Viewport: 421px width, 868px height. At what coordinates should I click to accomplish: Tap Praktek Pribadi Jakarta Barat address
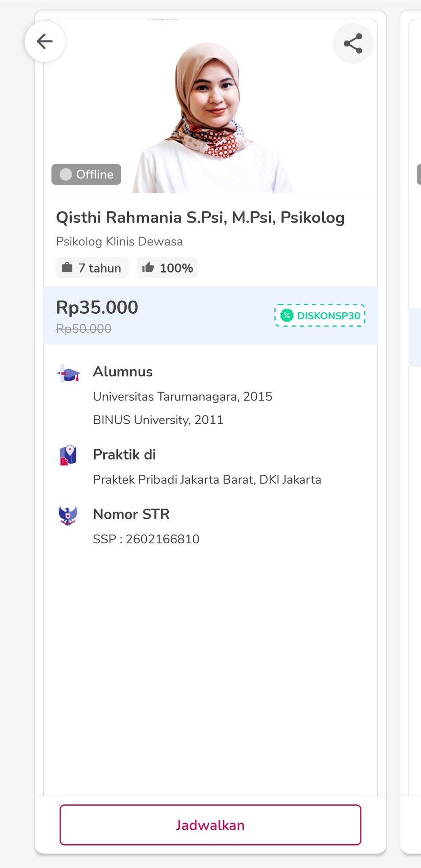207,480
